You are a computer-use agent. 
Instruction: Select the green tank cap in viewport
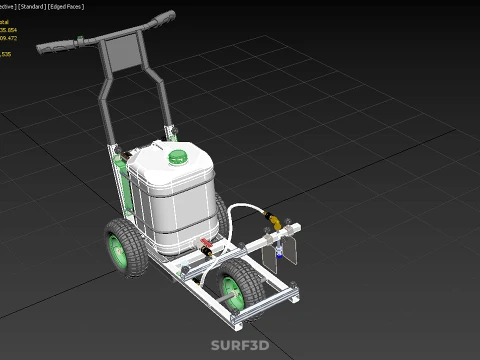tap(178, 157)
